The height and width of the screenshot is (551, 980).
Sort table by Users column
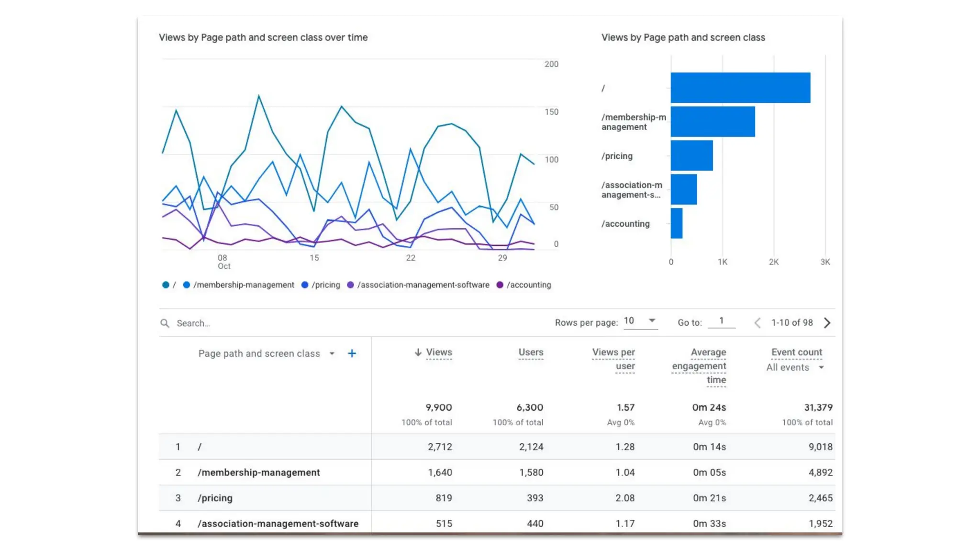pos(531,353)
